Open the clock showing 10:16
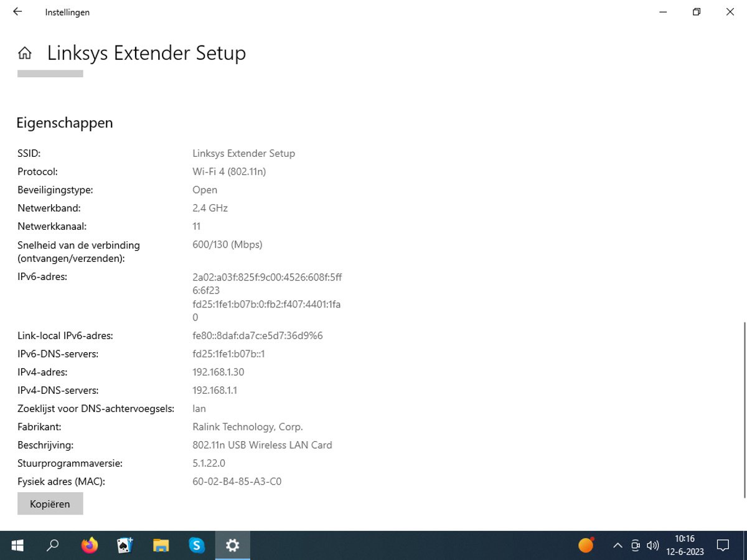Viewport: 747px width, 560px height. pos(685,546)
